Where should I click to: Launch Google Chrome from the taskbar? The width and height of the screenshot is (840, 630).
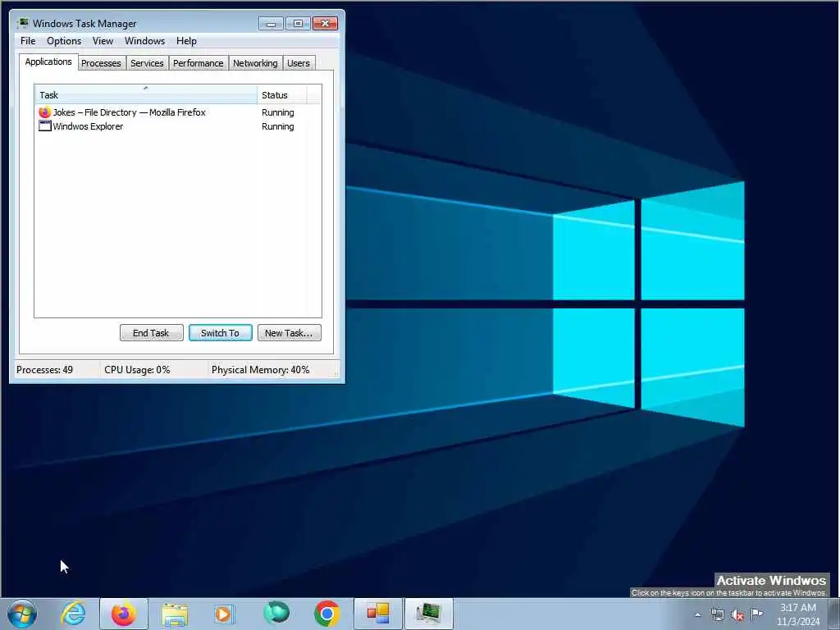click(326, 614)
